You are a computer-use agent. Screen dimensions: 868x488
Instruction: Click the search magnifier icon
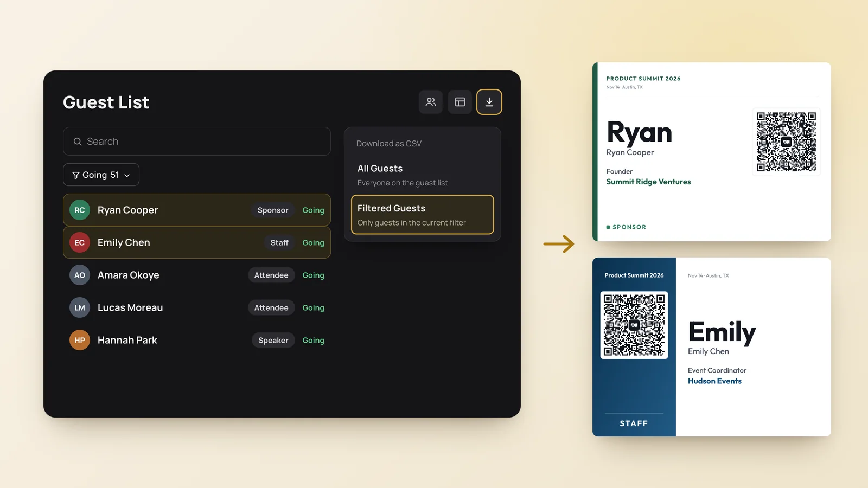pyautogui.click(x=78, y=142)
